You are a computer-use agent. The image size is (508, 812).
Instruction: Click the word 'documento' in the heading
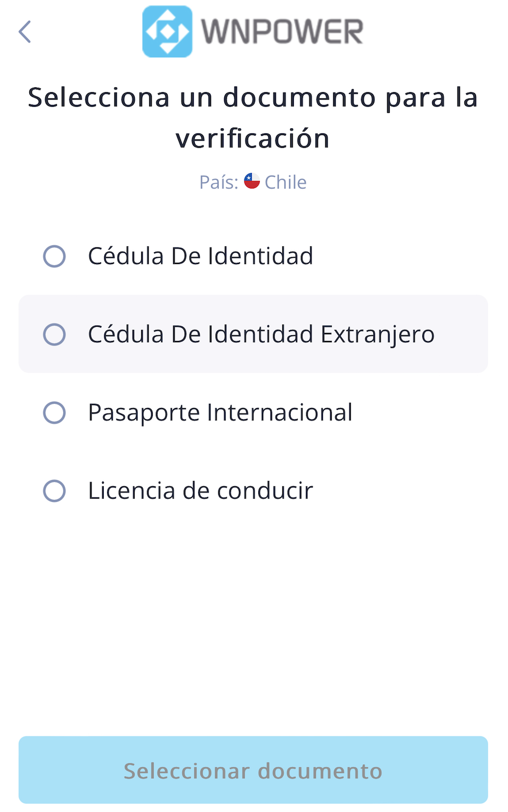point(299,97)
